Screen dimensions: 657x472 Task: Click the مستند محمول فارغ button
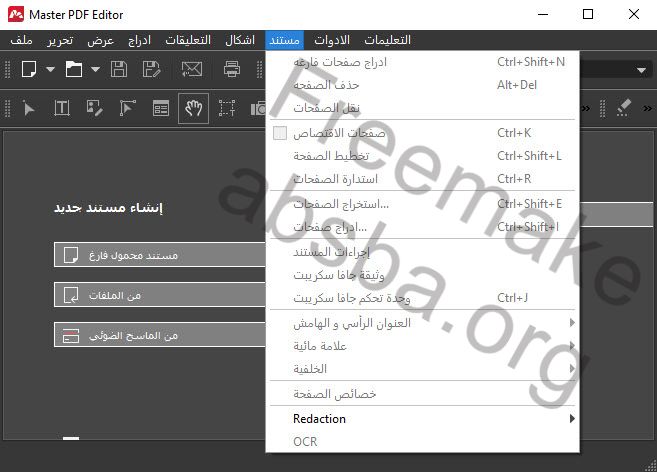click(160, 254)
